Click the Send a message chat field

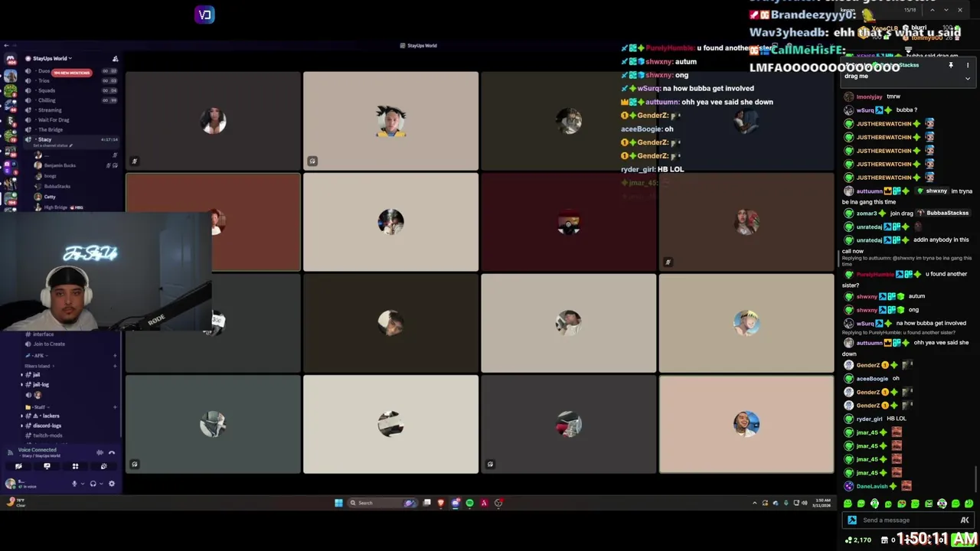tap(909, 520)
